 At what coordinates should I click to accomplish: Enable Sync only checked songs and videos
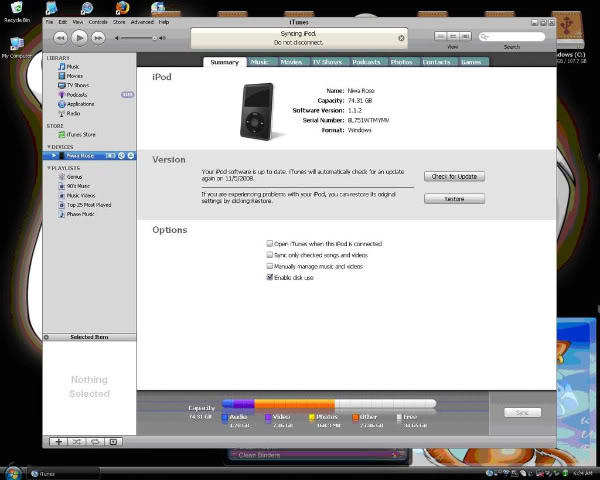pyautogui.click(x=269, y=255)
